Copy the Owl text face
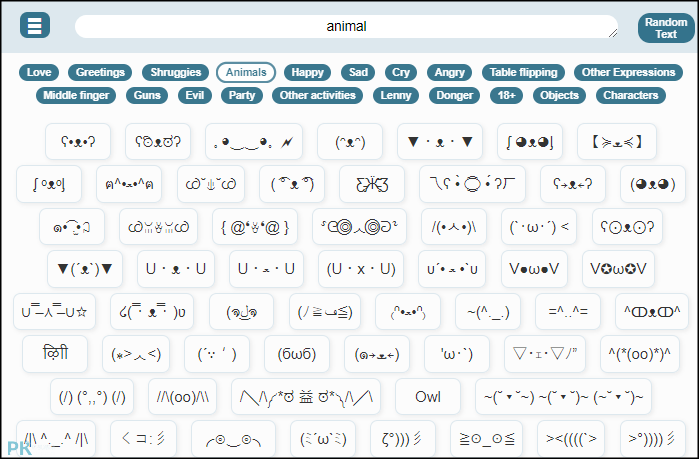Image resolution: width=699 pixels, height=459 pixels. (428, 397)
